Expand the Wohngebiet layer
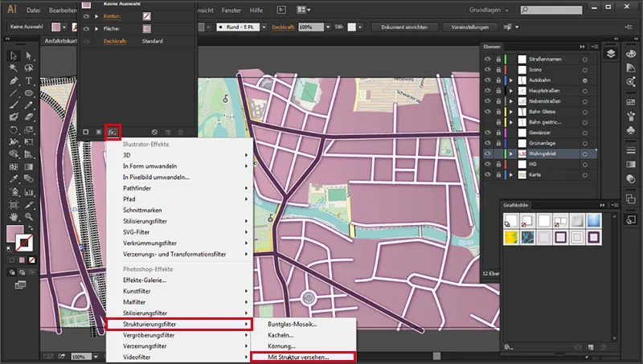 (x=511, y=153)
